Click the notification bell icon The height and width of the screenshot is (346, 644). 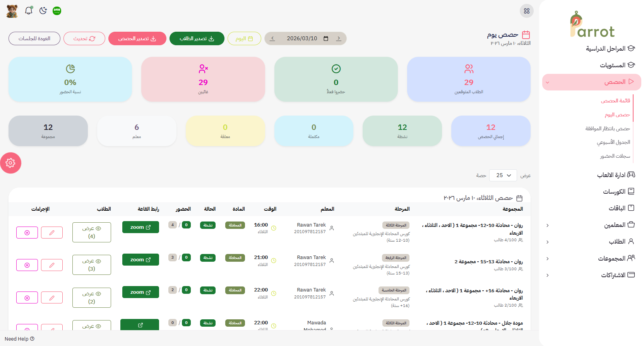point(29,11)
